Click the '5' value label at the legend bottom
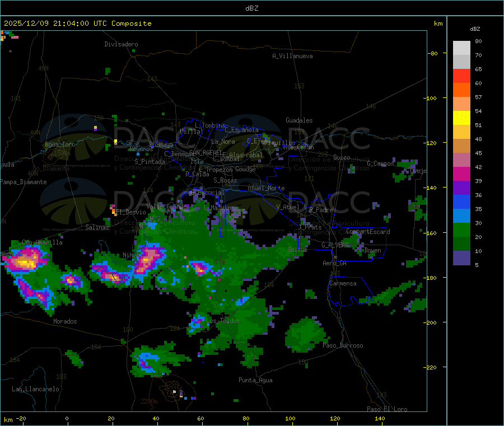The image size is (504, 426). click(x=477, y=265)
